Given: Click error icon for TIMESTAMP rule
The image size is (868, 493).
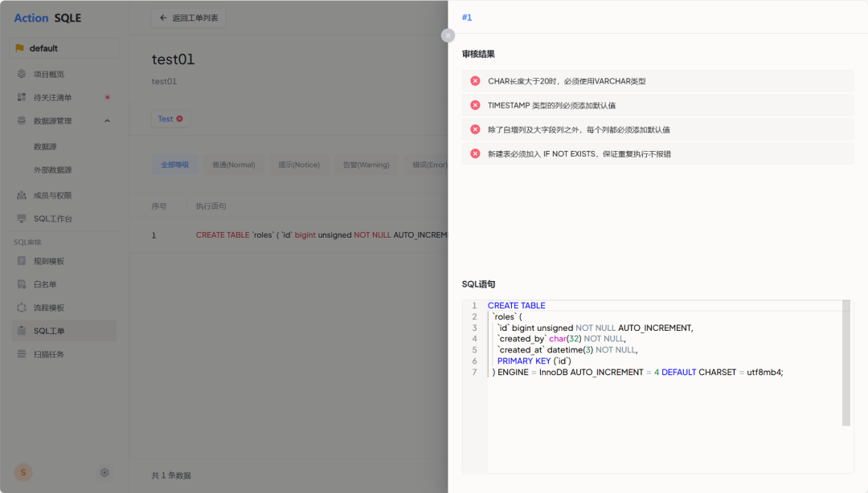Looking at the screenshot, I should click(x=475, y=105).
